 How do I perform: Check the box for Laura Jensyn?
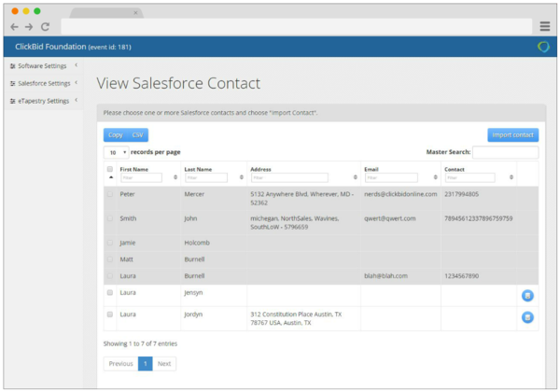tap(110, 292)
